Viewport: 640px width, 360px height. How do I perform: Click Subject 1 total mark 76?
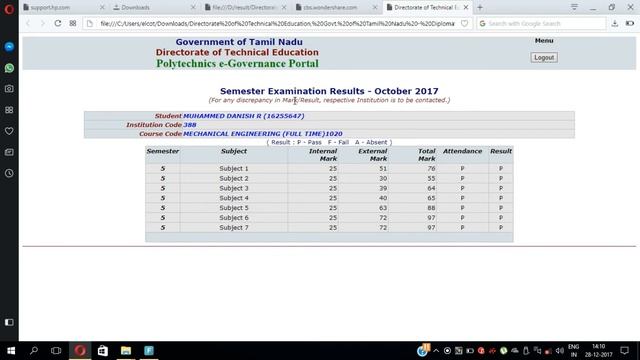pyautogui.click(x=431, y=169)
